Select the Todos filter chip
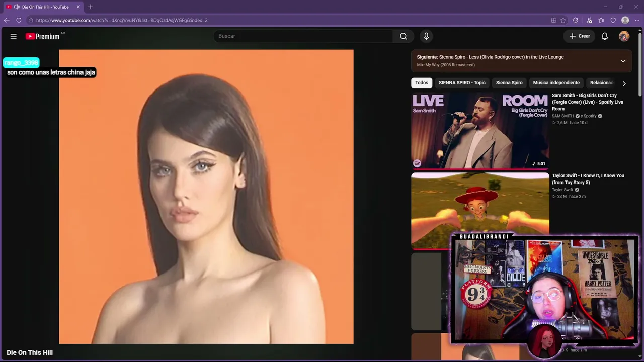The height and width of the screenshot is (362, 644). [422, 83]
